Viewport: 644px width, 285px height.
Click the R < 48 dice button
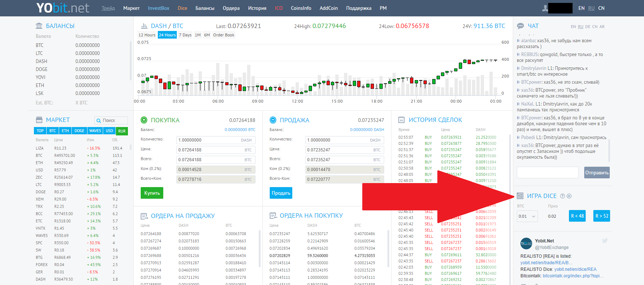577,216
